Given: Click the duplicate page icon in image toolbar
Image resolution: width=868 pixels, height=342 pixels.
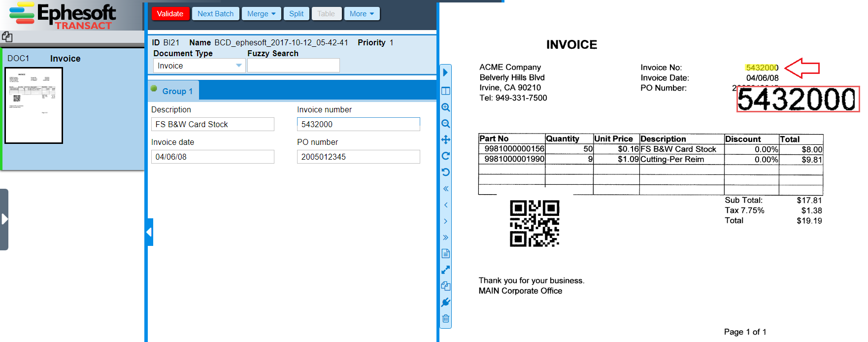Looking at the screenshot, I should pos(445,286).
